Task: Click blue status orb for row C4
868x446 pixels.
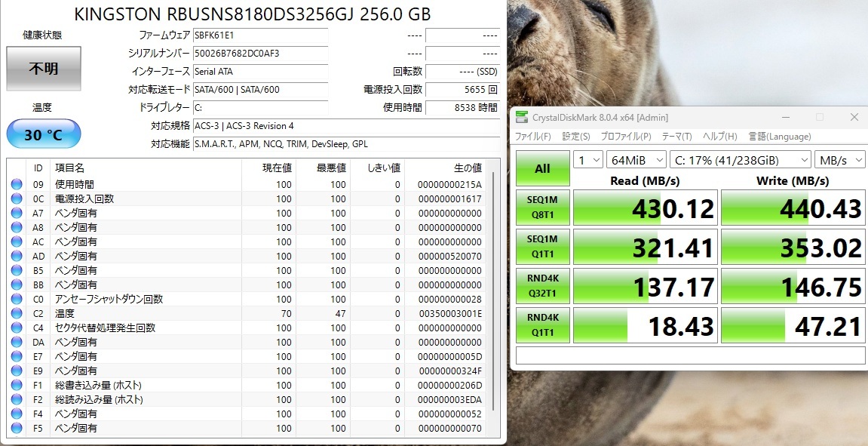Action: pos(16,328)
